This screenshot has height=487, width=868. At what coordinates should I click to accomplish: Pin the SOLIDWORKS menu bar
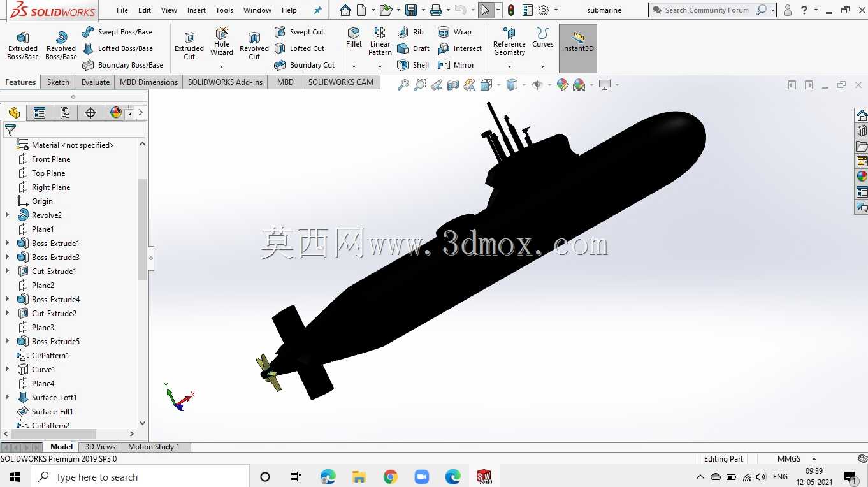[318, 10]
